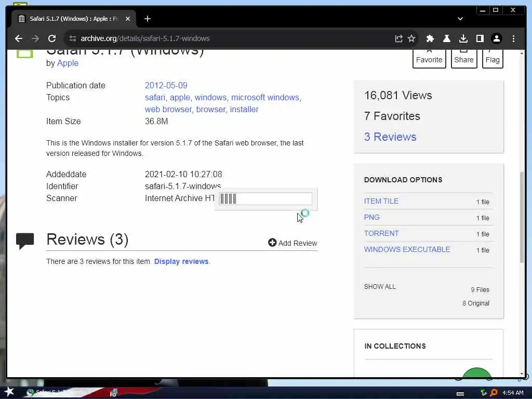
Task: Download the ITEM TILE file
Action: tap(381, 201)
